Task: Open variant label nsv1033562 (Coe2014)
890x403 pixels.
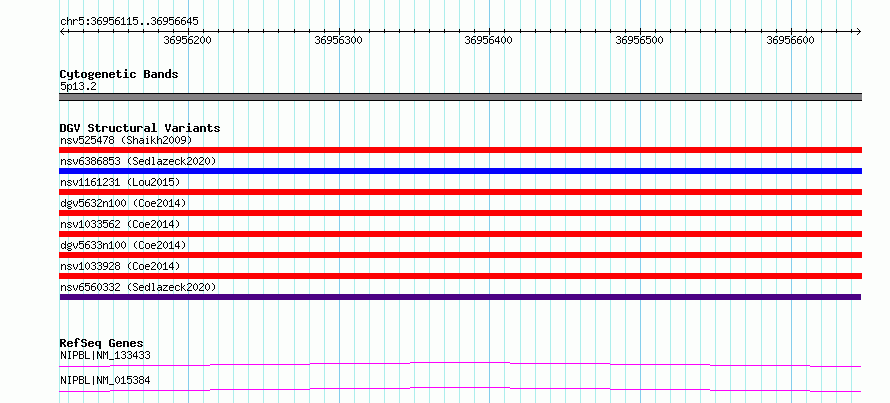Action: coord(120,224)
